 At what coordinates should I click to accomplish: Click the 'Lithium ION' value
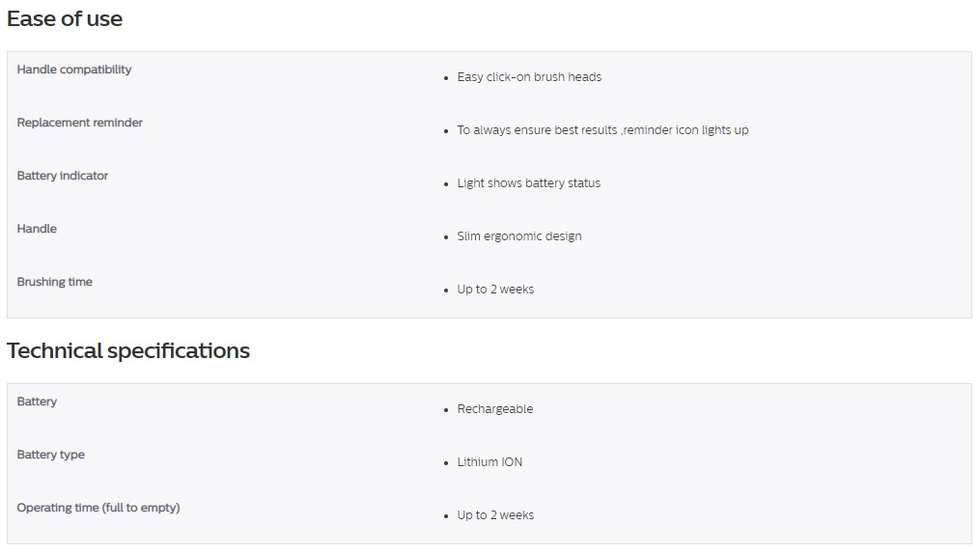coord(490,461)
